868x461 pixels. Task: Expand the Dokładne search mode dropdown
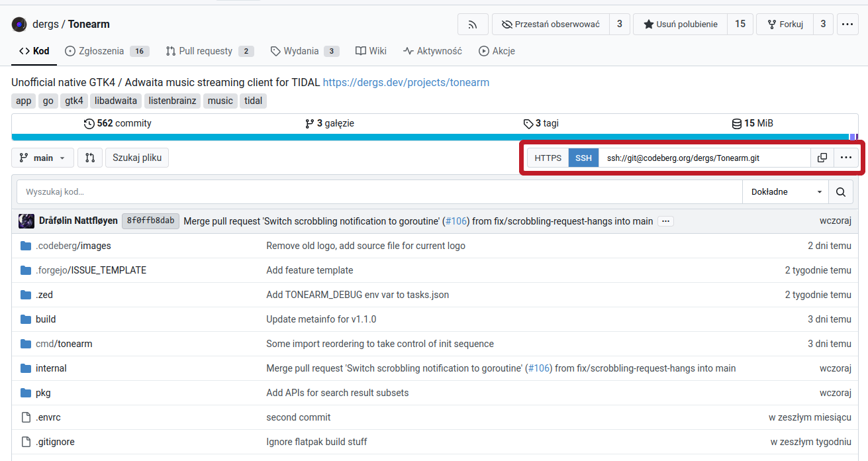click(x=786, y=192)
